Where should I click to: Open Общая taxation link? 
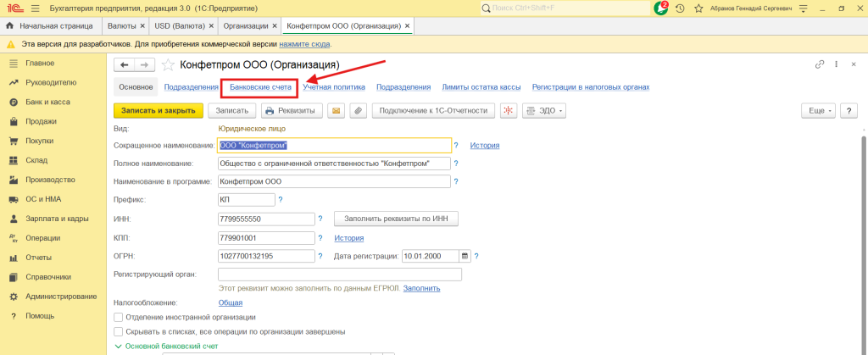point(231,303)
